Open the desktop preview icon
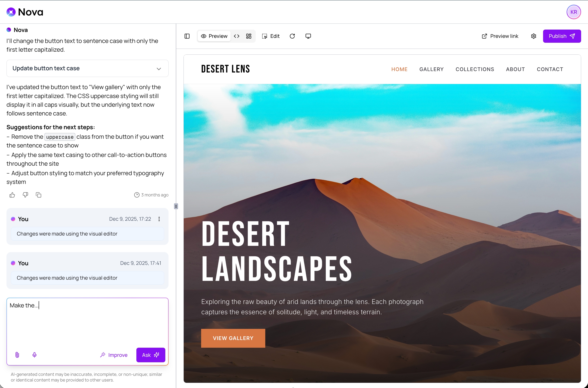This screenshot has width=588, height=388. point(308,36)
